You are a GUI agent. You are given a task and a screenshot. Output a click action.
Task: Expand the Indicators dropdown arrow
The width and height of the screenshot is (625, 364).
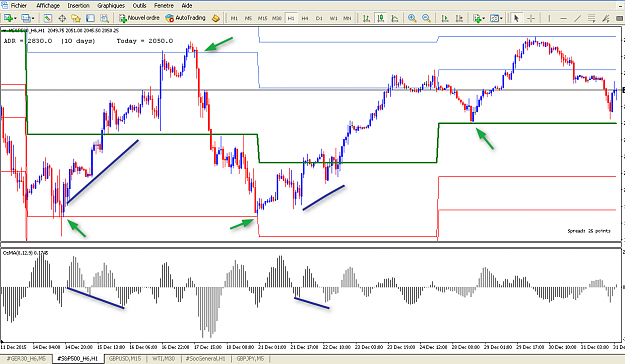click(x=483, y=18)
